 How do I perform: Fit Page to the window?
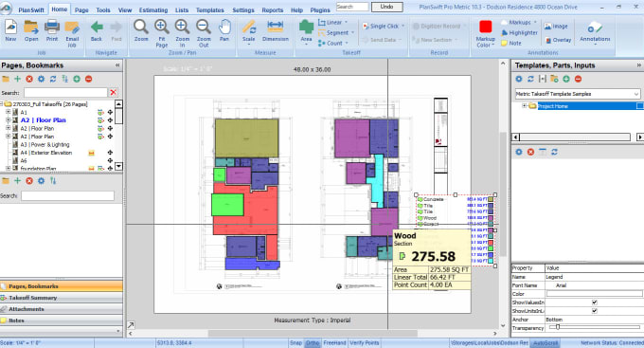(x=162, y=34)
